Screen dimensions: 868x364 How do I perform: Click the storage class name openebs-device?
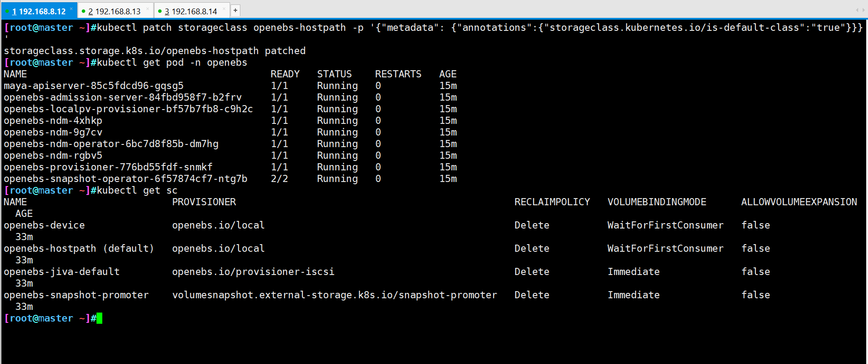pos(44,225)
